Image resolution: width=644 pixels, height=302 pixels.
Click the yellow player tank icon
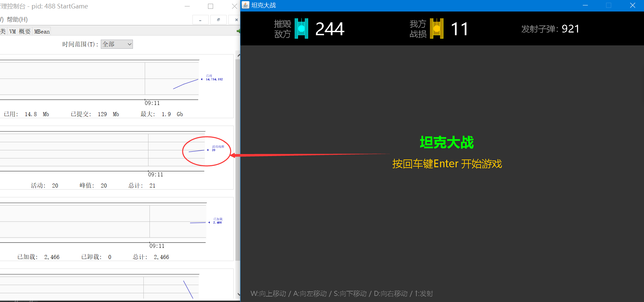point(436,28)
